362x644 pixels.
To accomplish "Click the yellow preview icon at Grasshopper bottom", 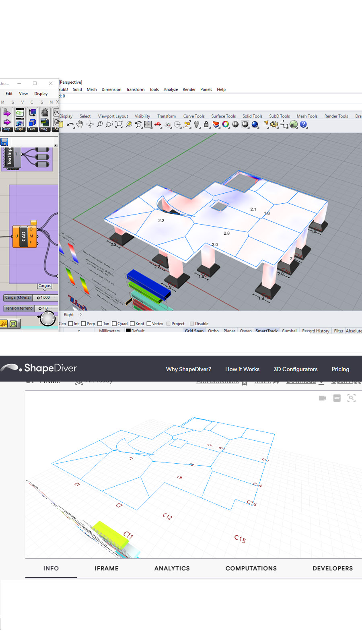I will pos(3,324).
